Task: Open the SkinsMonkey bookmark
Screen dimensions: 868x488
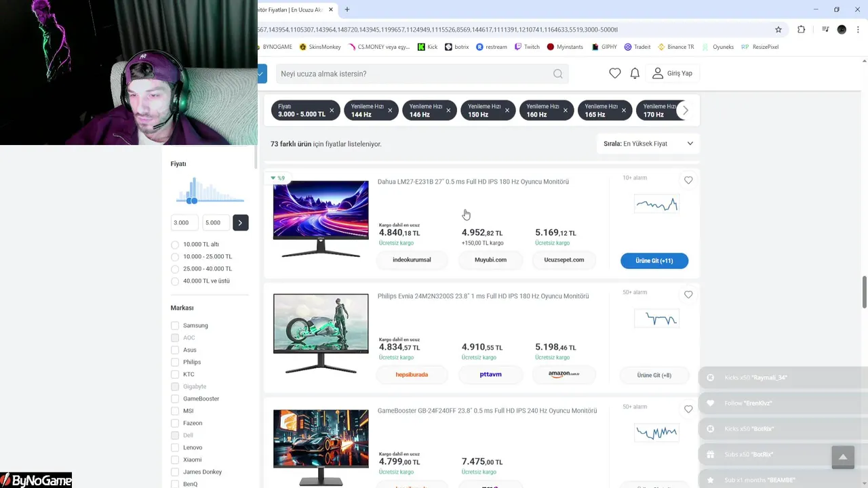Action: coord(320,47)
